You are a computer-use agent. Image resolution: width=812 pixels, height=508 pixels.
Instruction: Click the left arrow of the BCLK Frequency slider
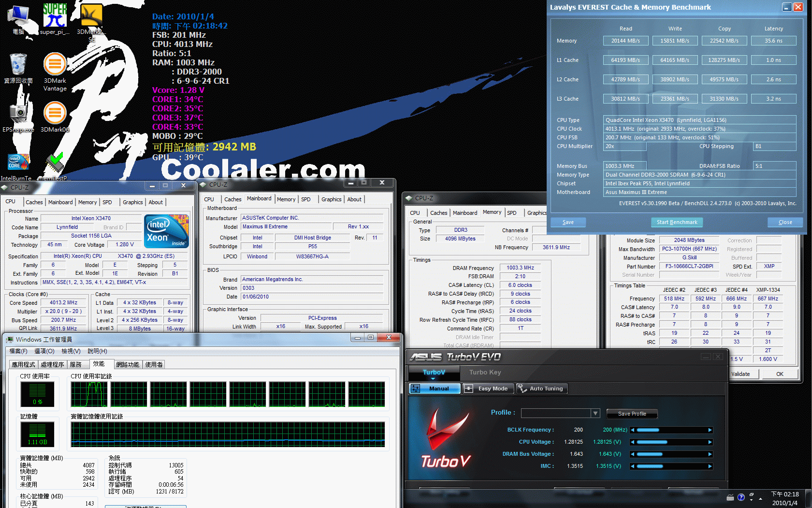click(632, 430)
